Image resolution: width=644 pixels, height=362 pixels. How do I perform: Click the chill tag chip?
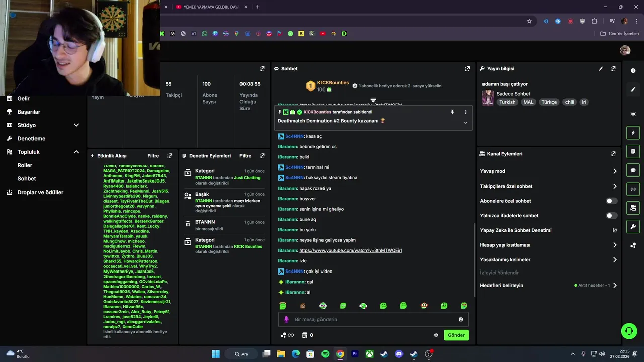coord(569,102)
